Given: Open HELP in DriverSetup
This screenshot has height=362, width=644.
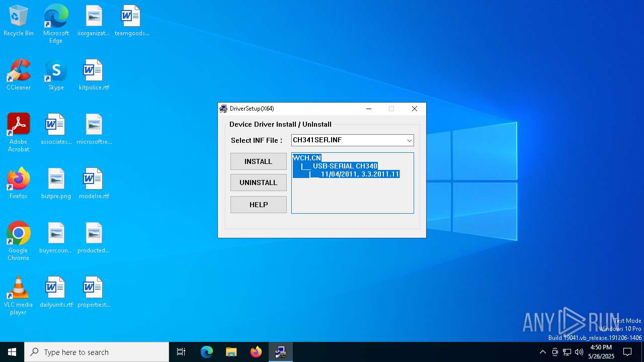Looking at the screenshot, I should 259,205.
